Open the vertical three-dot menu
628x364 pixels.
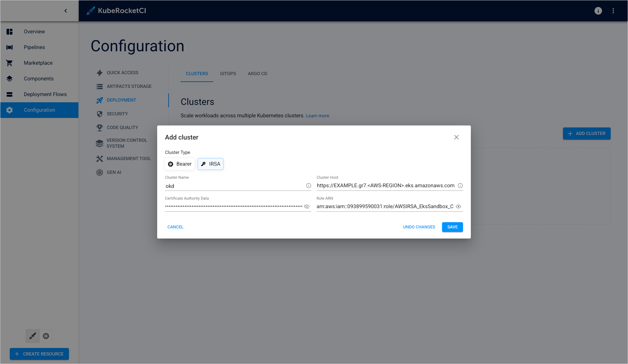[x=613, y=11]
